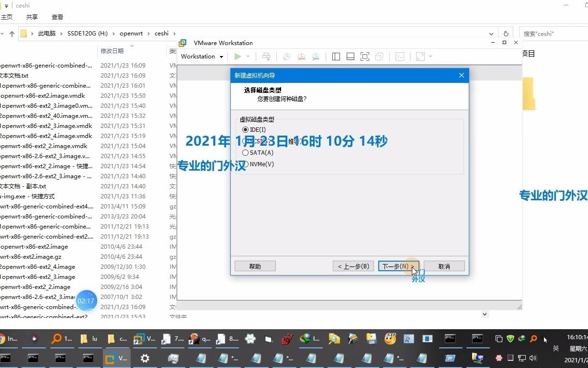Click the 帮助 button in the wizard
This screenshot has width=588, height=368.
(255, 266)
